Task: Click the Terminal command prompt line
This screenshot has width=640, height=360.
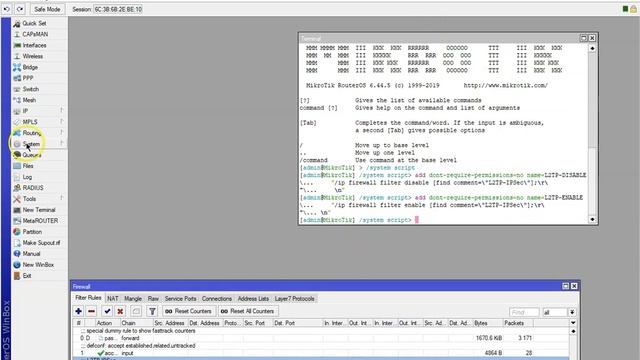Action: pos(444,220)
